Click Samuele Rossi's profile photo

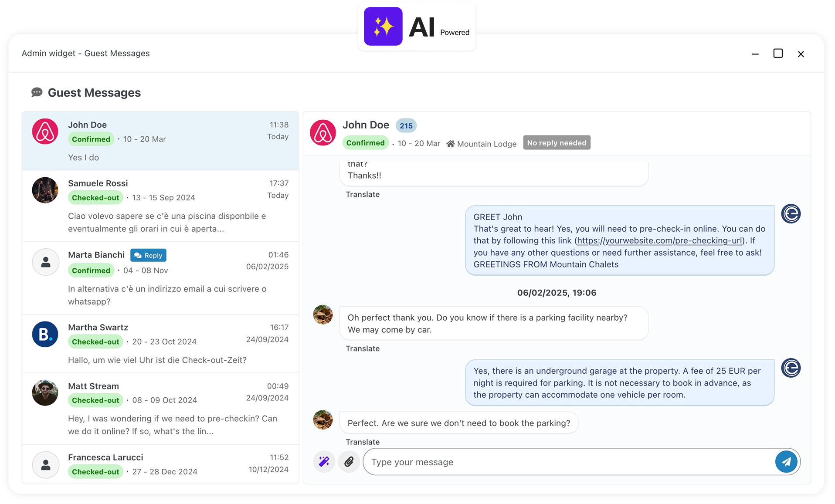(45, 190)
